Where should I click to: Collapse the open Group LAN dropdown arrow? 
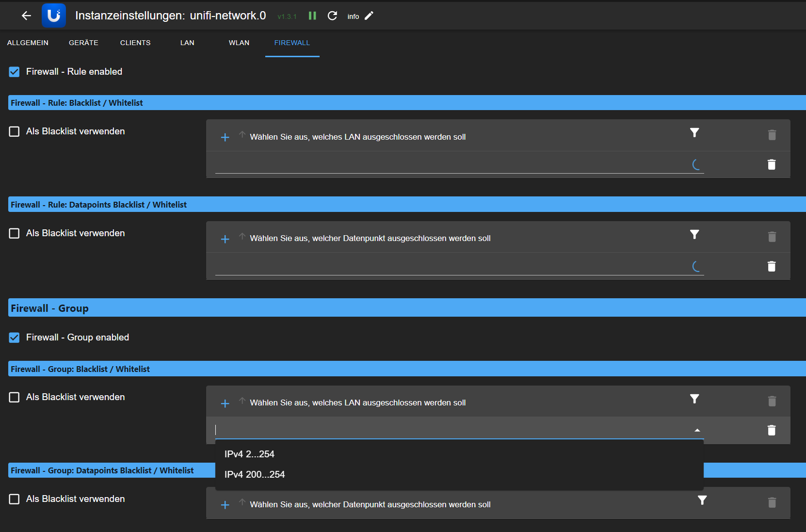[697, 430]
